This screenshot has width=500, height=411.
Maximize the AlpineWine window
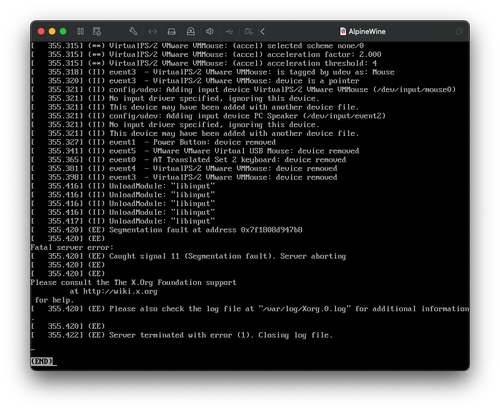(63, 31)
